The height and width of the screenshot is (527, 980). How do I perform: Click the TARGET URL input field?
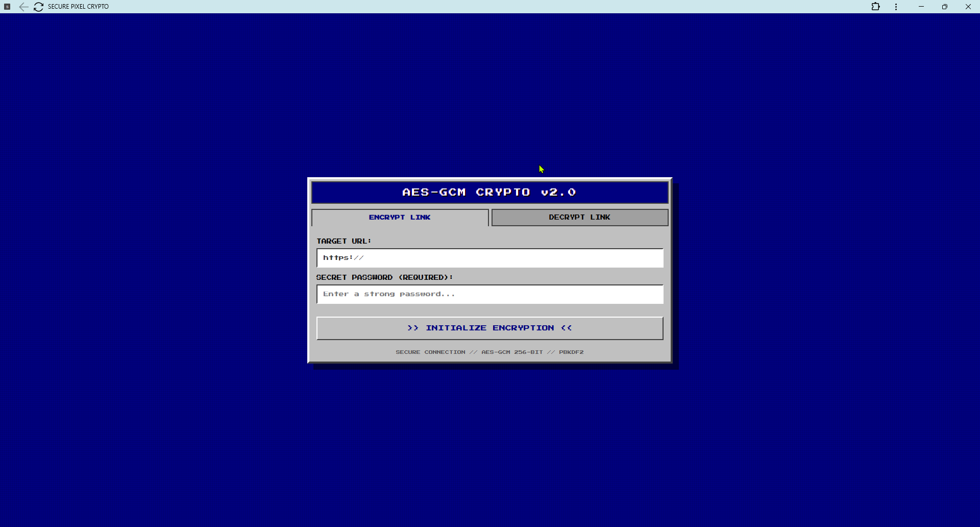(489, 258)
